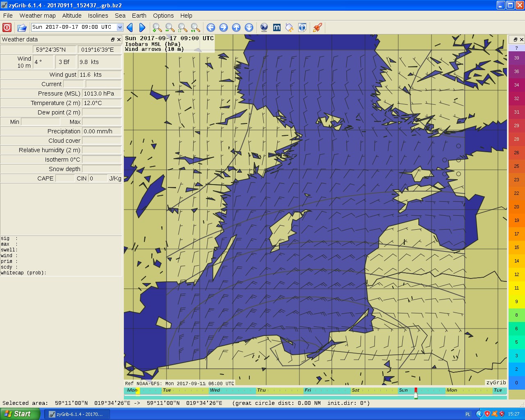Click the rocket toolbar icon

click(317, 27)
